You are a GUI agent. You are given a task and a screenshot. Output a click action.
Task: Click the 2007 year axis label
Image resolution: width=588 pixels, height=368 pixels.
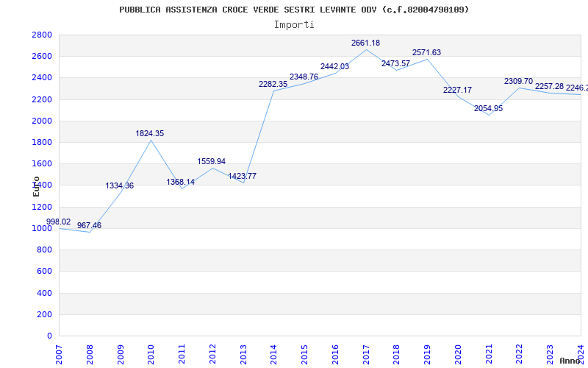coord(59,355)
